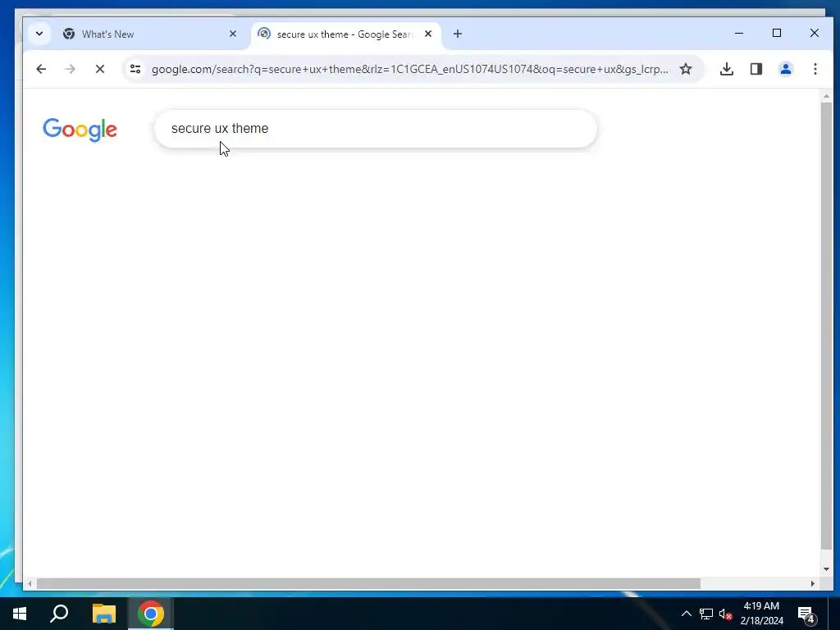Click the Google logo
This screenshot has width=840, height=630.
(80, 130)
